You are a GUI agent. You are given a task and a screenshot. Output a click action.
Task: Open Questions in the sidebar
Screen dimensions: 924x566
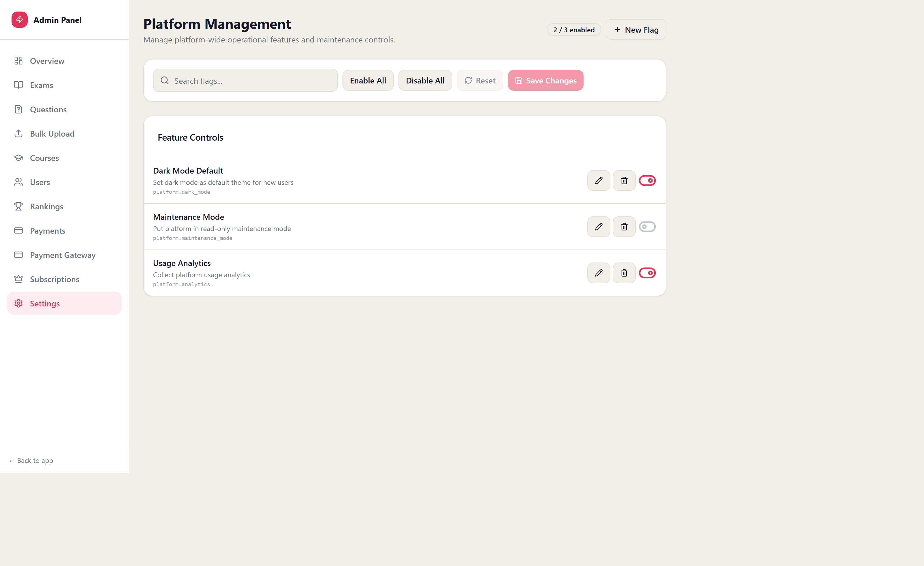point(64,109)
